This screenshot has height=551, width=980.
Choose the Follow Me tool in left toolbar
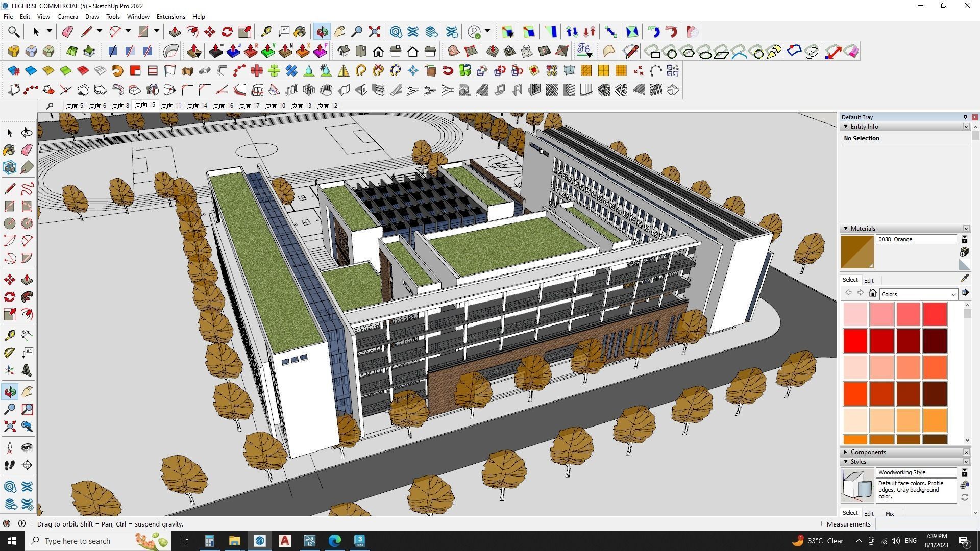27,297
